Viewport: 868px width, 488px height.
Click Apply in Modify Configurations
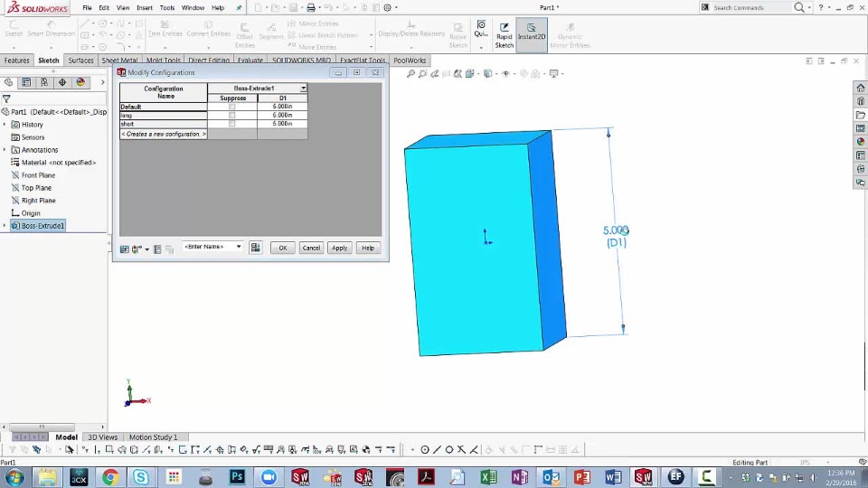339,248
